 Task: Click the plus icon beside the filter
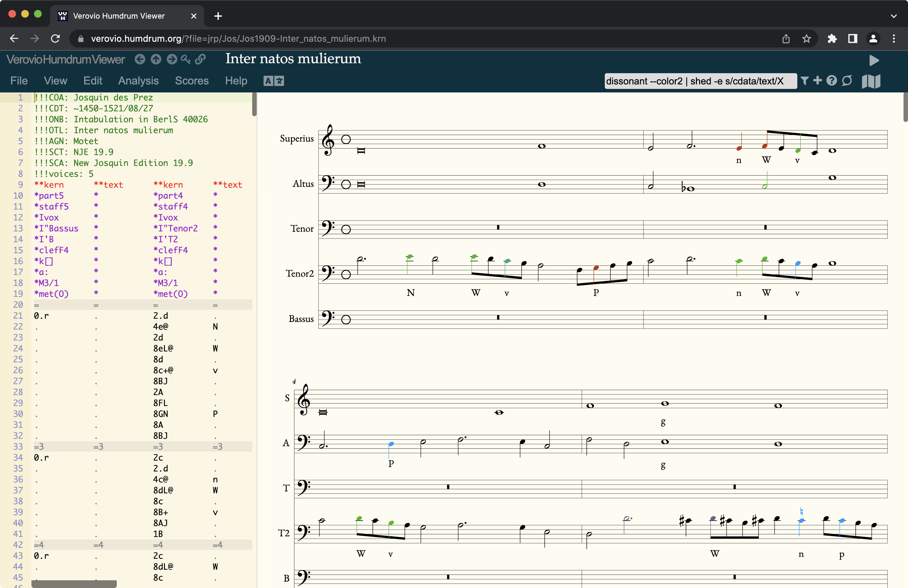click(x=818, y=81)
